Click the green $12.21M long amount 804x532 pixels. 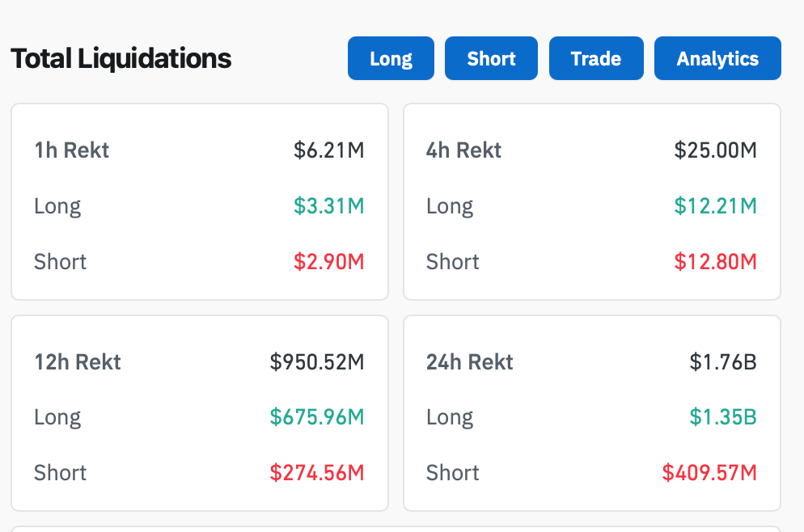[715, 206]
